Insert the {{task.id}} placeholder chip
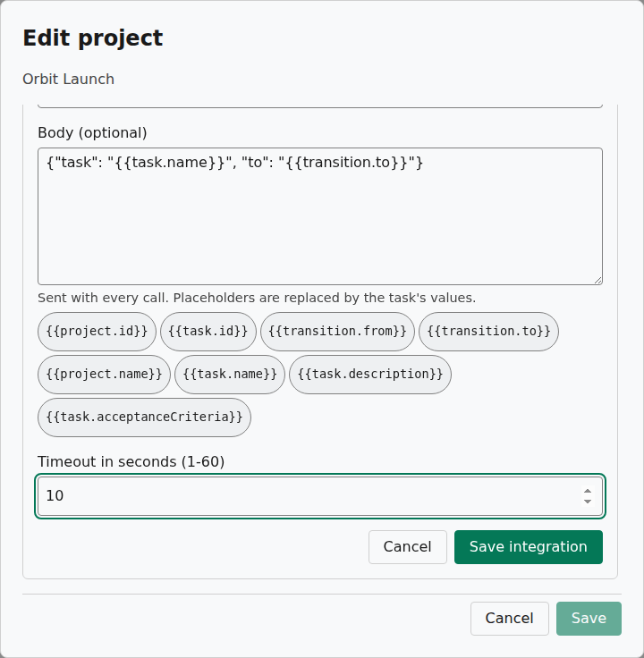The image size is (644, 658). tap(208, 331)
